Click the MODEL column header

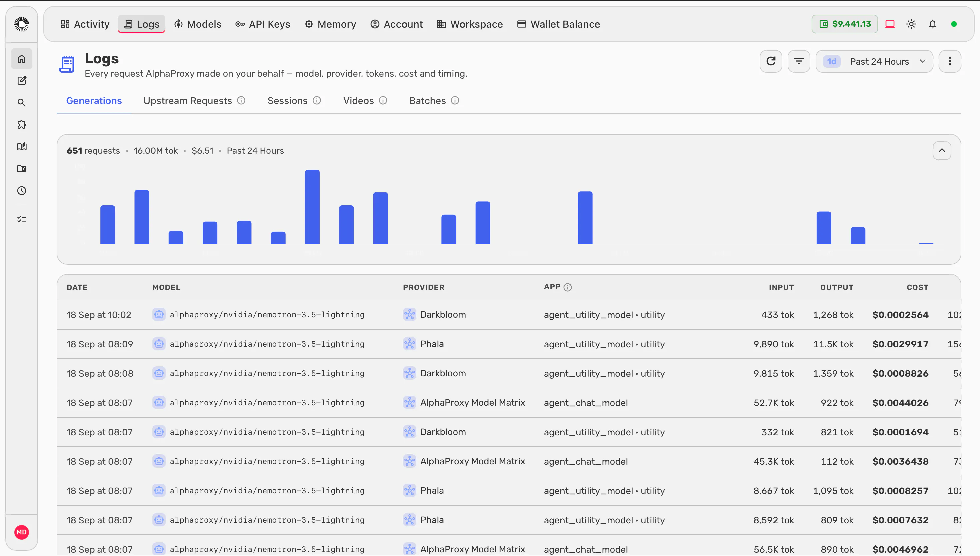(166, 287)
